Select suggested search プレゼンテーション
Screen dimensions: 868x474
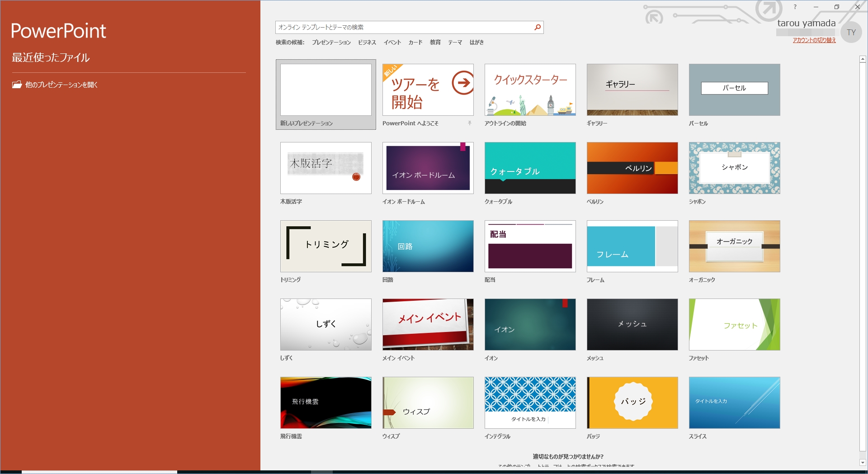(x=331, y=43)
